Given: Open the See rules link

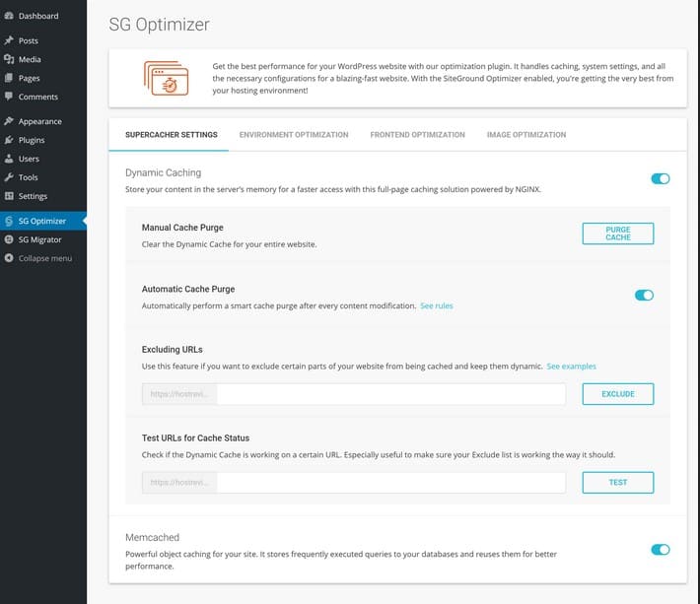Looking at the screenshot, I should pos(437,305).
